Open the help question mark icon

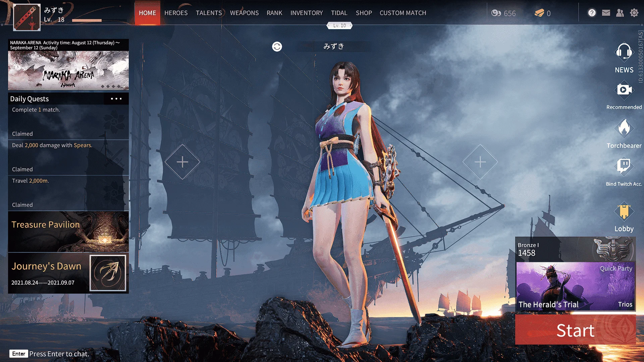point(592,13)
